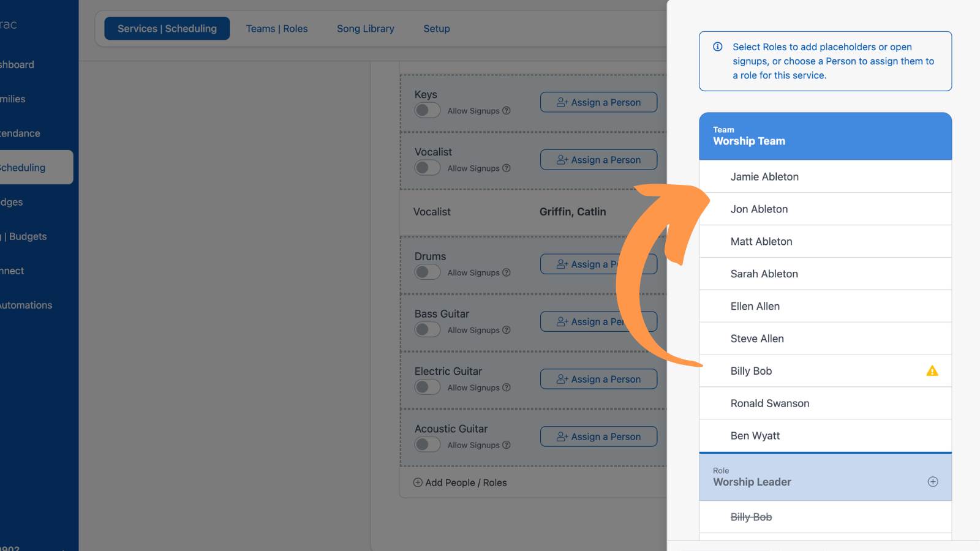Click Assign a Person for Keys

[x=598, y=102]
